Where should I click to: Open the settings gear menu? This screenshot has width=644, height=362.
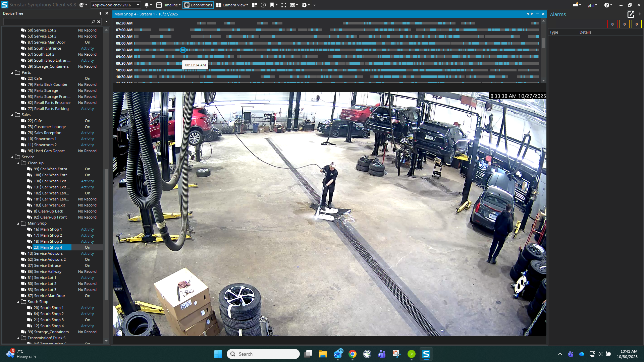pos(304,5)
